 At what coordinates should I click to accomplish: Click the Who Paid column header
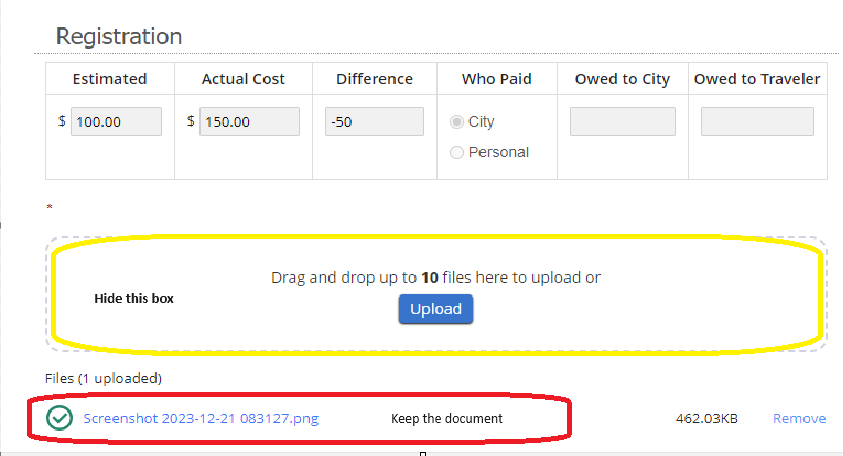pyautogui.click(x=496, y=79)
